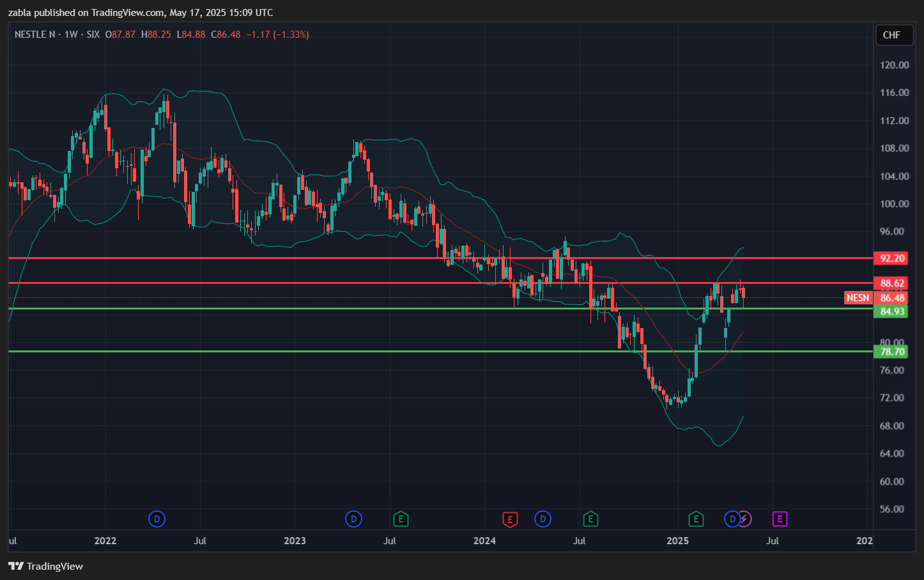Click the 2024 time axis label
Image resolution: width=924 pixels, height=580 pixels.
pos(484,541)
